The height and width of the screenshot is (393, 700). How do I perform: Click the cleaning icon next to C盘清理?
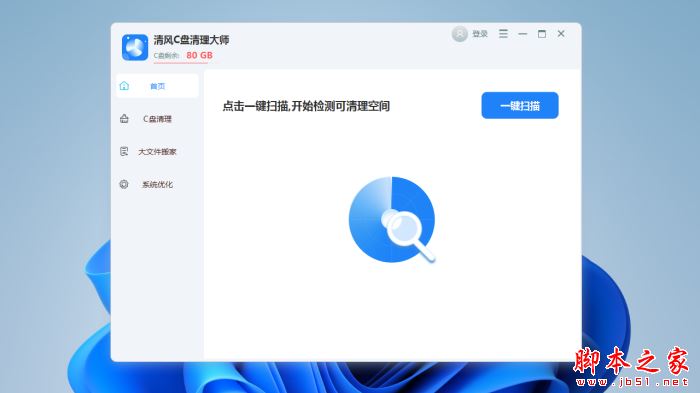(124, 119)
